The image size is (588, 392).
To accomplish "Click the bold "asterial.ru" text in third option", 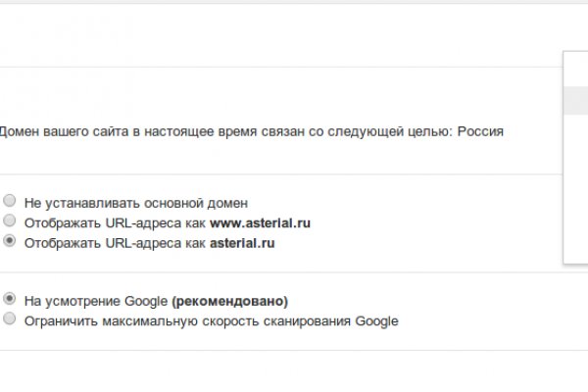I will pyautogui.click(x=242, y=242).
